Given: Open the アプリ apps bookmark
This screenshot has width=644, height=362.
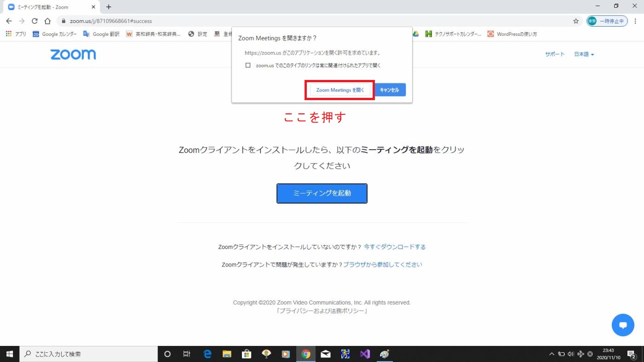Looking at the screenshot, I should pos(16,34).
